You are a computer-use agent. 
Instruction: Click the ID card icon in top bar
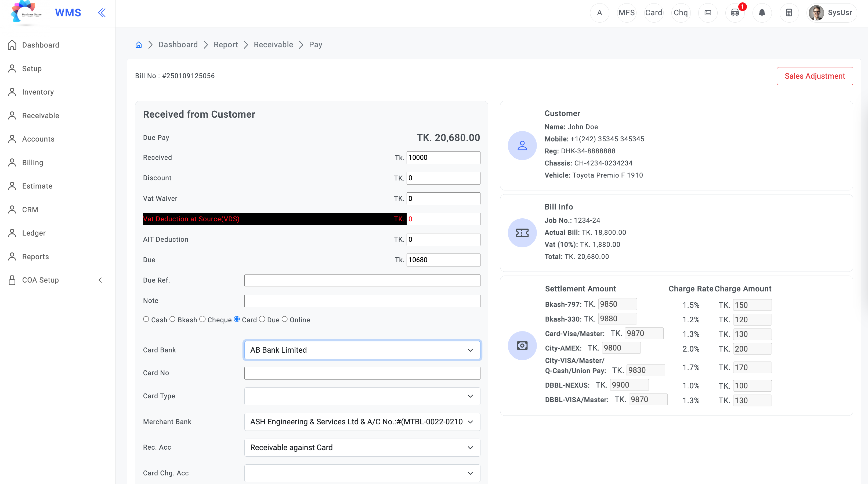pyautogui.click(x=708, y=13)
